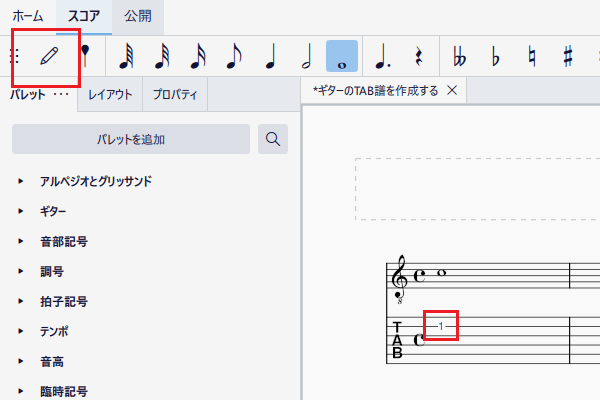Apply the flat accidental
Screen dimensions: 600x400
tap(496, 56)
